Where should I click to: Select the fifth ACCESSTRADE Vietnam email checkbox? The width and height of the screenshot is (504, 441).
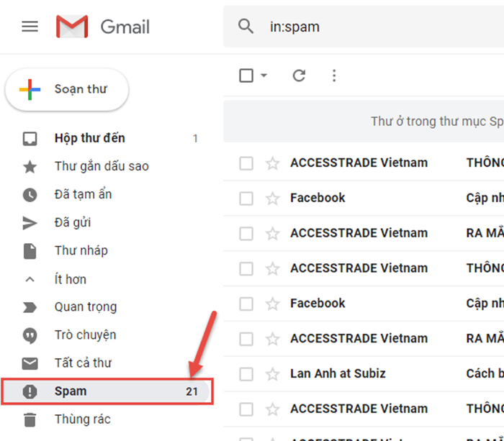click(x=246, y=409)
